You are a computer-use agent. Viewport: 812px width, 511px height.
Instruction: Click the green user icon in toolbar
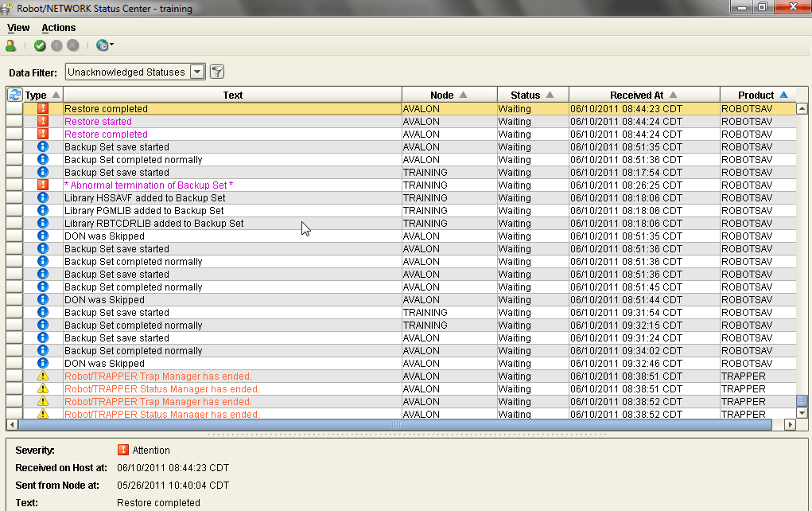10,45
